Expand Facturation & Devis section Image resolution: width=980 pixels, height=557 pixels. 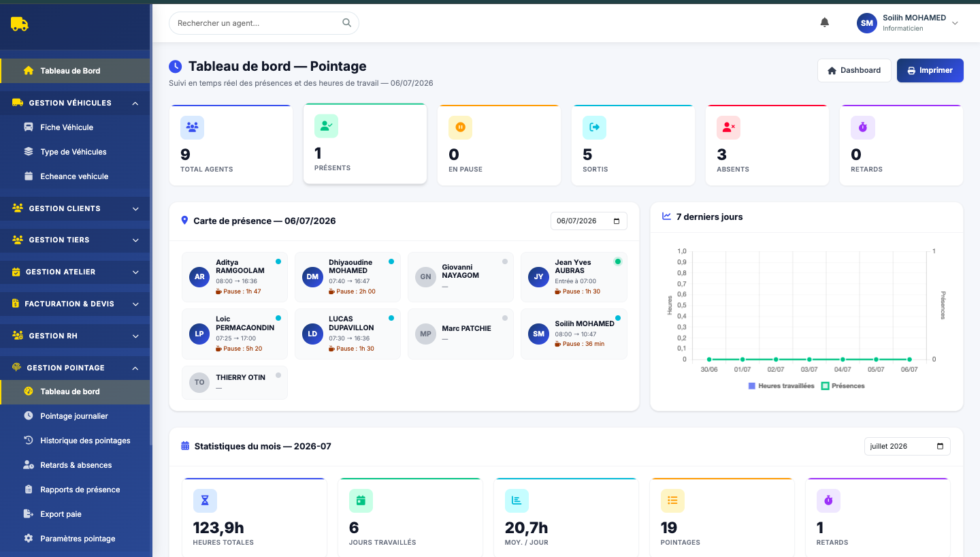75,304
